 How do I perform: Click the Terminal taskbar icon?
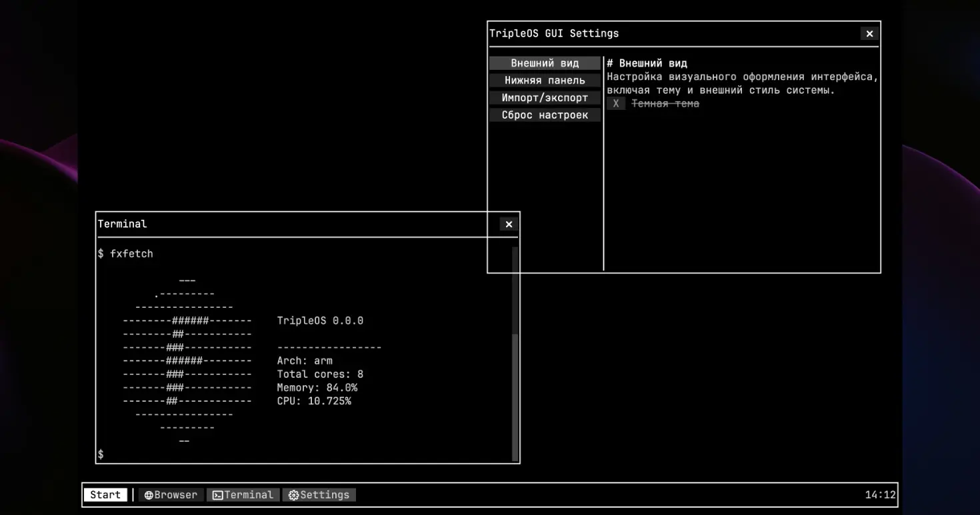tap(217, 495)
